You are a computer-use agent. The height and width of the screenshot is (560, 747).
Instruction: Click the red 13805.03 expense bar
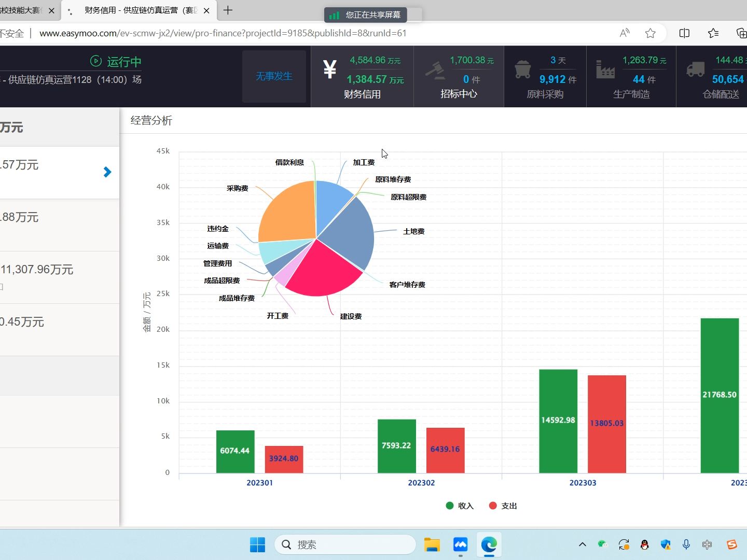[607, 424]
